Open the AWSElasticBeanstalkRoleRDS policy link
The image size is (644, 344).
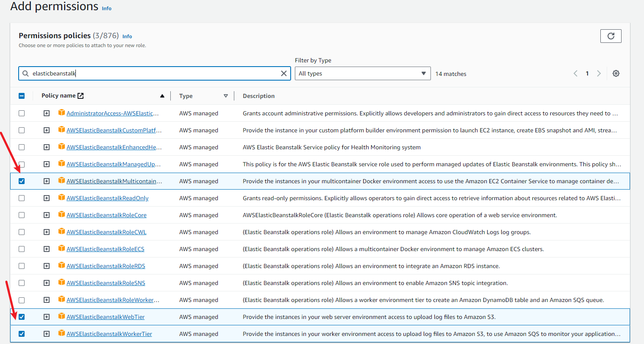[x=106, y=266]
